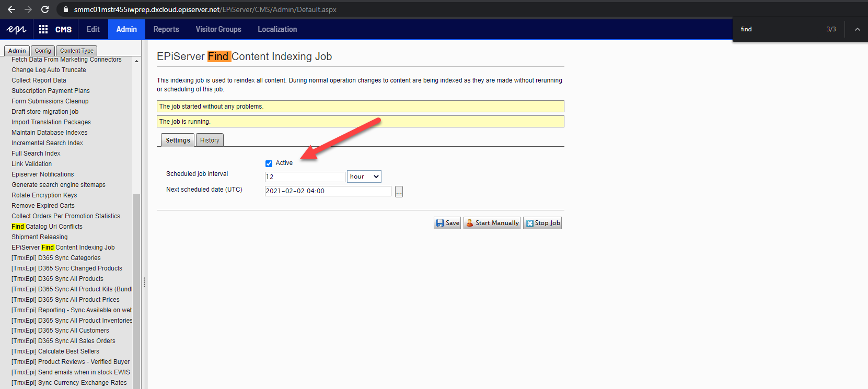This screenshot has height=389, width=868.
Task: Open D365 Sync Categories job
Action: click(56, 258)
